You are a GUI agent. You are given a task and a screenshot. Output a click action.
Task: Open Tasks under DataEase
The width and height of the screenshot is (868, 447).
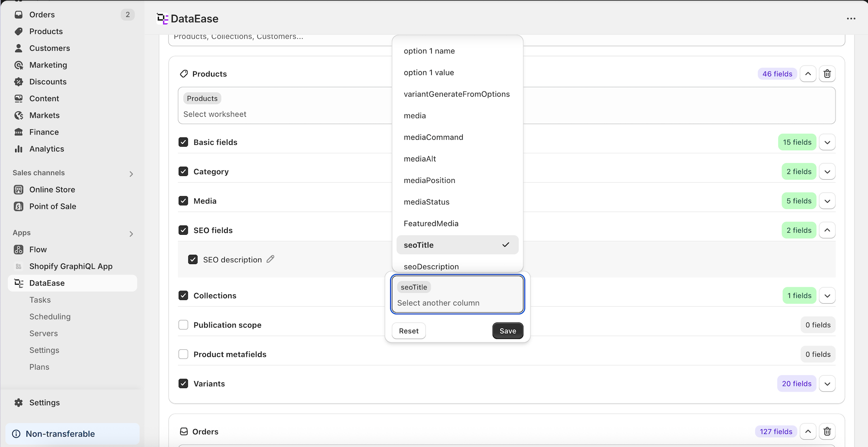pyautogui.click(x=40, y=300)
